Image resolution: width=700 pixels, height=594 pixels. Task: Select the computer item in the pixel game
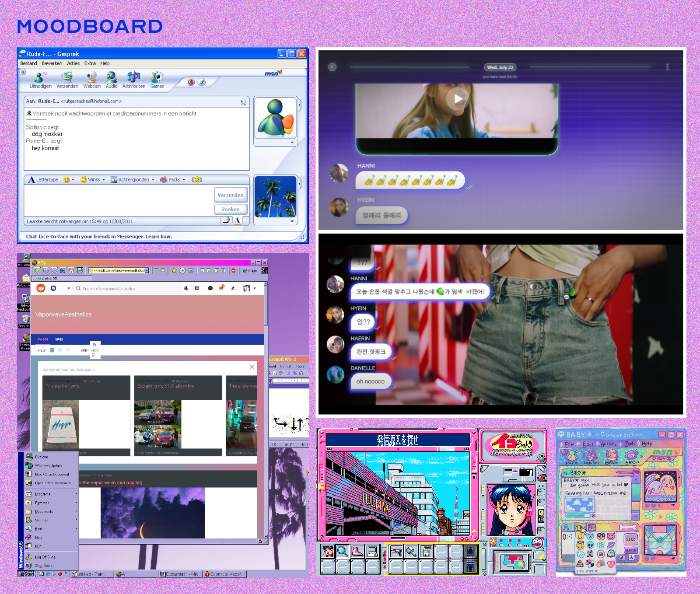372,551
